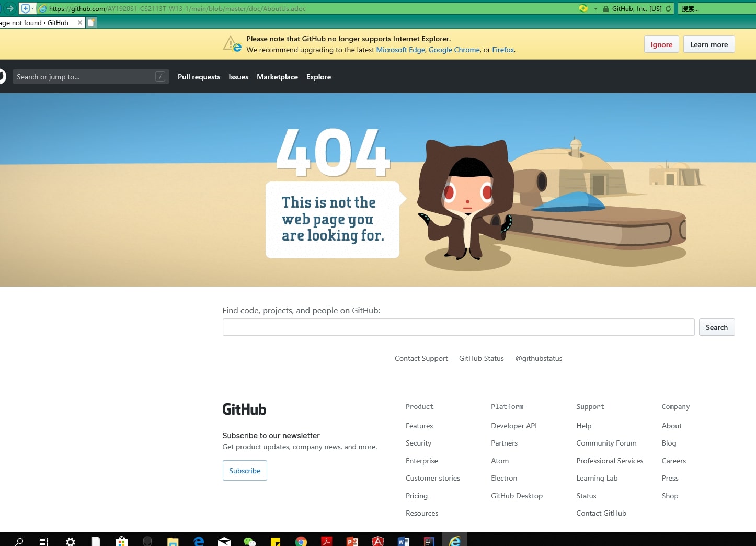The height and width of the screenshot is (546, 756).
Task: Open the Community Forum footer link
Action: pyautogui.click(x=606, y=443)
